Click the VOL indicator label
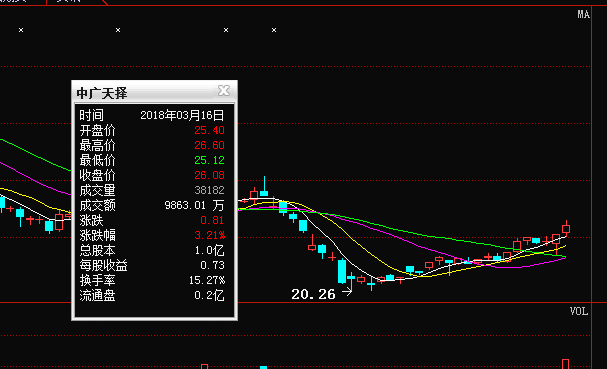 pos(579,311)
